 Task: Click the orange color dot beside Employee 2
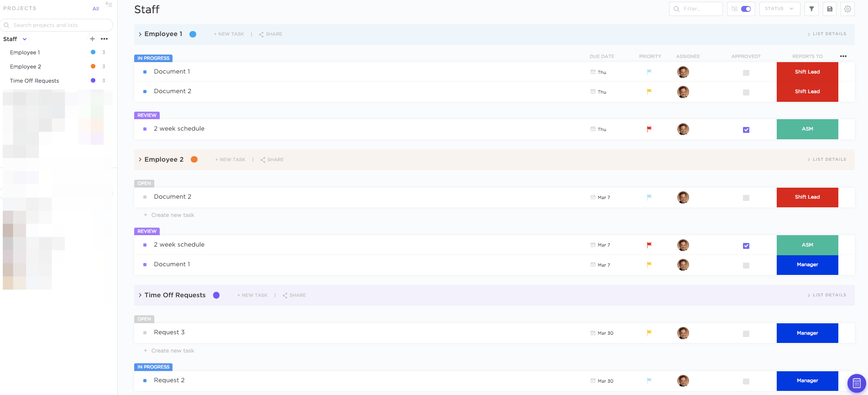[194, 159]
